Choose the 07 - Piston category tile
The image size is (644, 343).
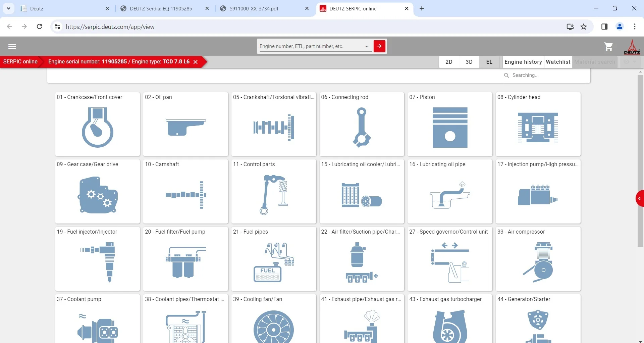click(x=450, y=124)
